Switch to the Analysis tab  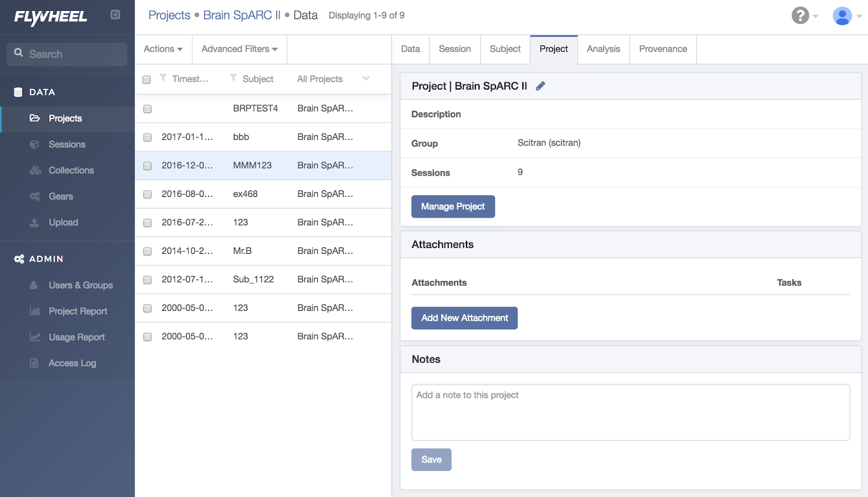click(603, 49)
